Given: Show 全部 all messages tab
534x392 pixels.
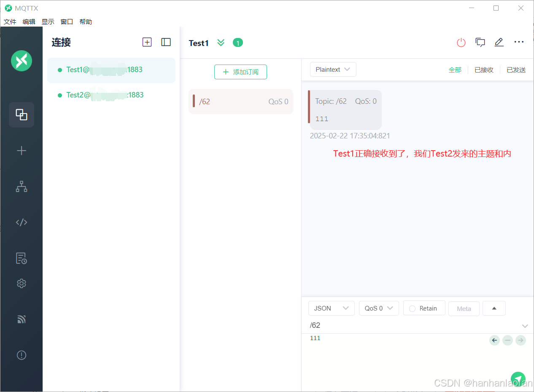Looking at the screenshot, I should pos(455,70).
